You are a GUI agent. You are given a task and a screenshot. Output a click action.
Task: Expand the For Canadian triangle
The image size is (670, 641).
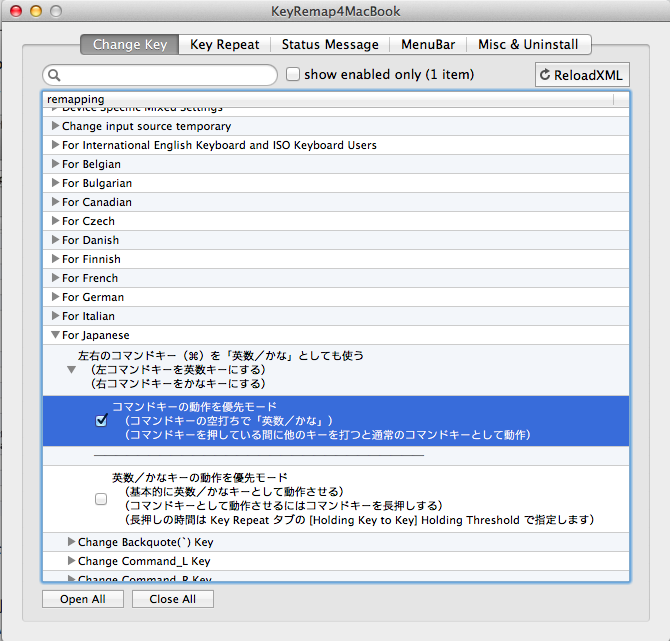pyautogui.click(x=55, y=202)
